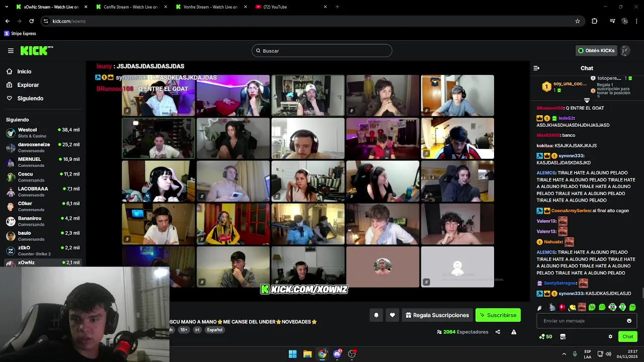Focus the Buscar search field
The image size is (644, 362).
(322, 51)
